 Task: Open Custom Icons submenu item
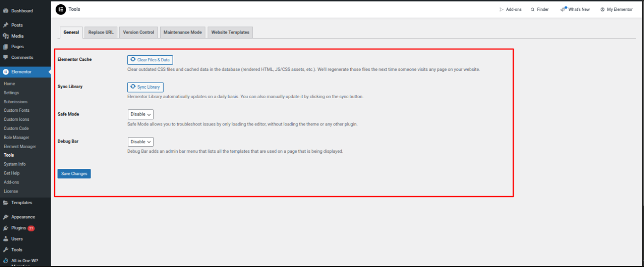coord(17,119)
